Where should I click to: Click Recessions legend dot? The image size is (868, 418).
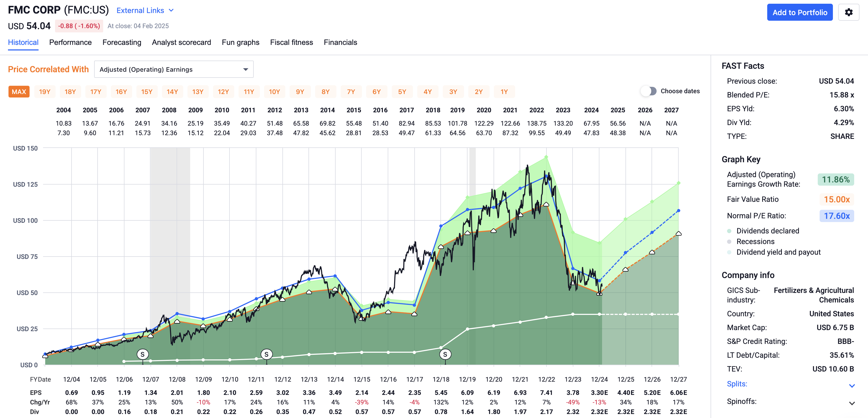(729, 242)
